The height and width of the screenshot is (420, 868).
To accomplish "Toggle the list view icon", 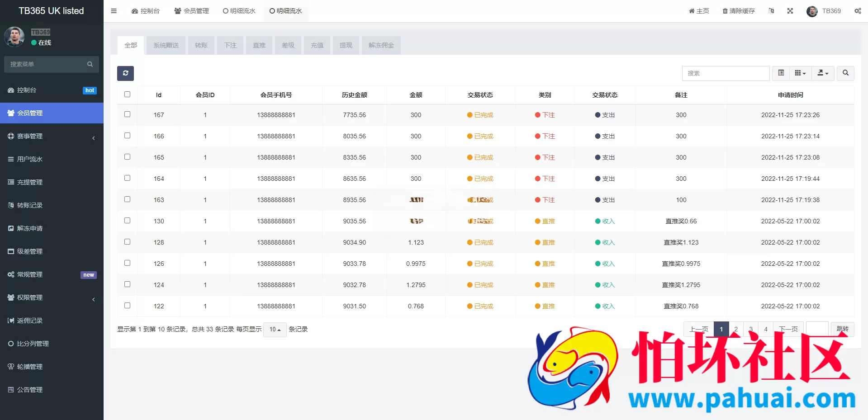I will click(781, 73).
